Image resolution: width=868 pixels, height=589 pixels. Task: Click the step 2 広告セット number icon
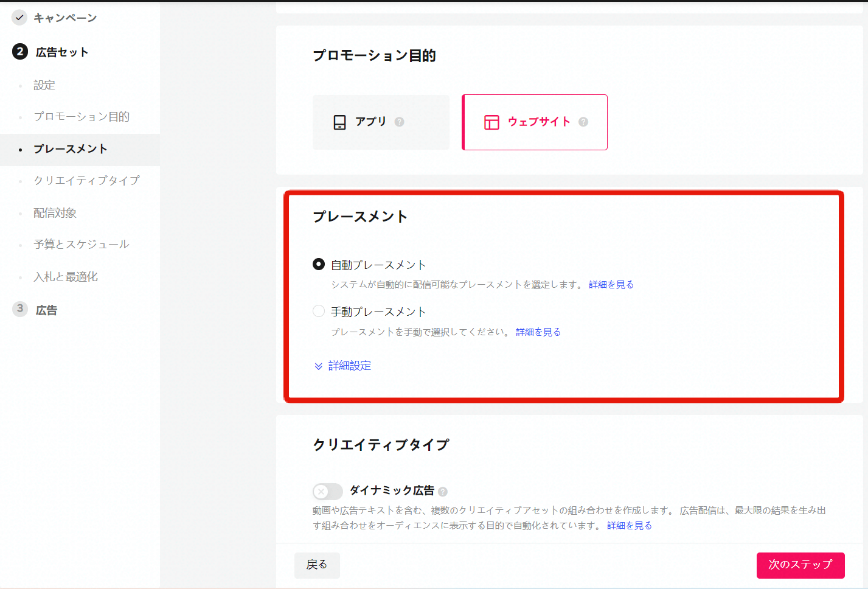pos(20,52)
